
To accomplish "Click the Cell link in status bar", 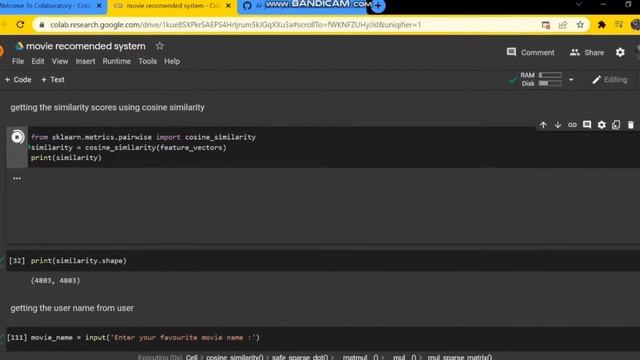I will click(x=191, y=357).
